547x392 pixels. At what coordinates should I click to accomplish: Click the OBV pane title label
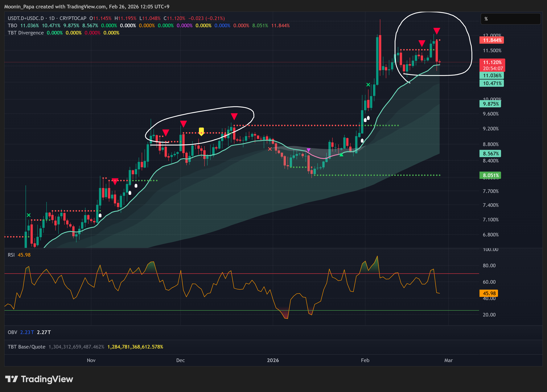tap(12, 332)
